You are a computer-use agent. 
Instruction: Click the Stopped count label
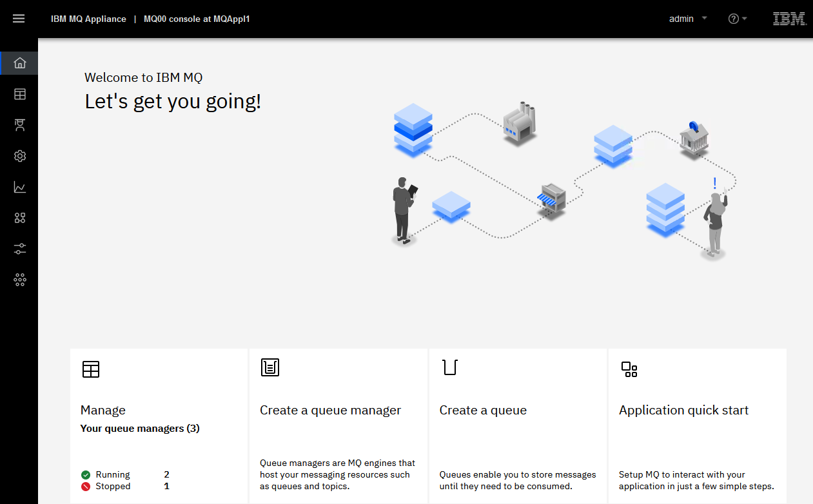click(x=113, y=486)
